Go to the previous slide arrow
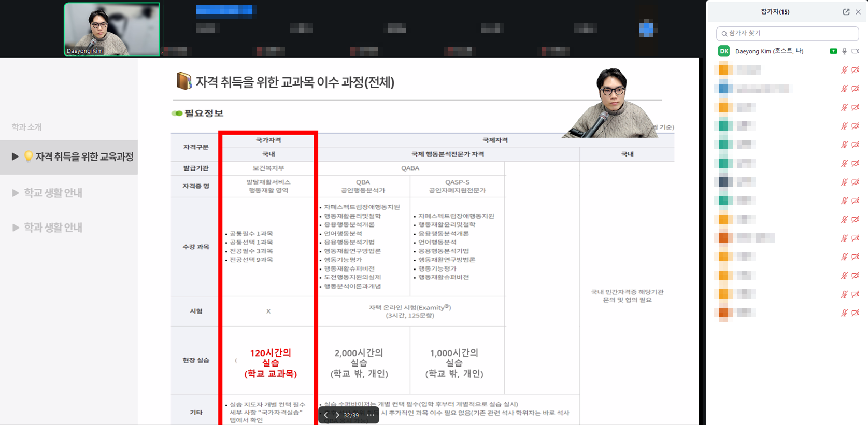This screenshot has height=425, width=868. [326, 415]
